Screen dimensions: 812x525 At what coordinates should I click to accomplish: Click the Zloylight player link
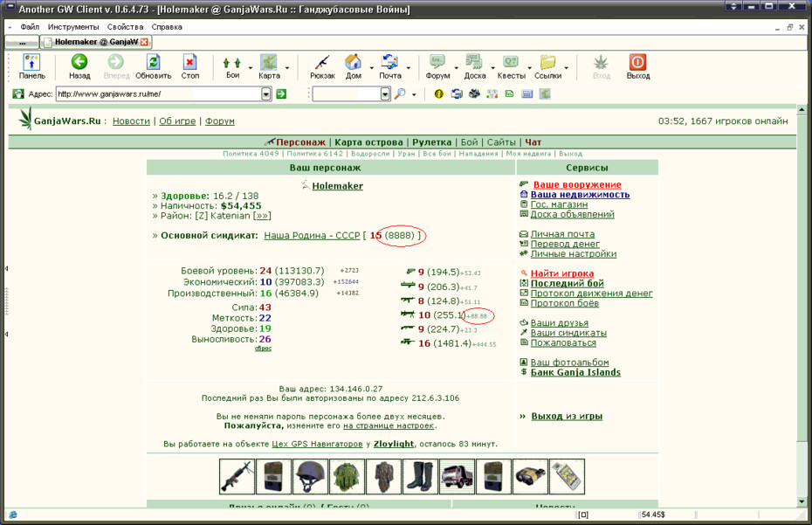(394, 444)
